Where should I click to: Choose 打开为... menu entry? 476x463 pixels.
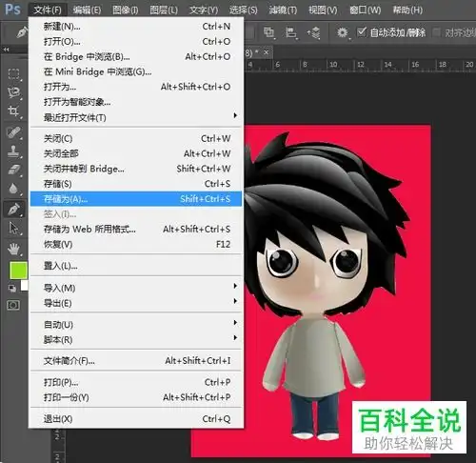click(136, 87)
